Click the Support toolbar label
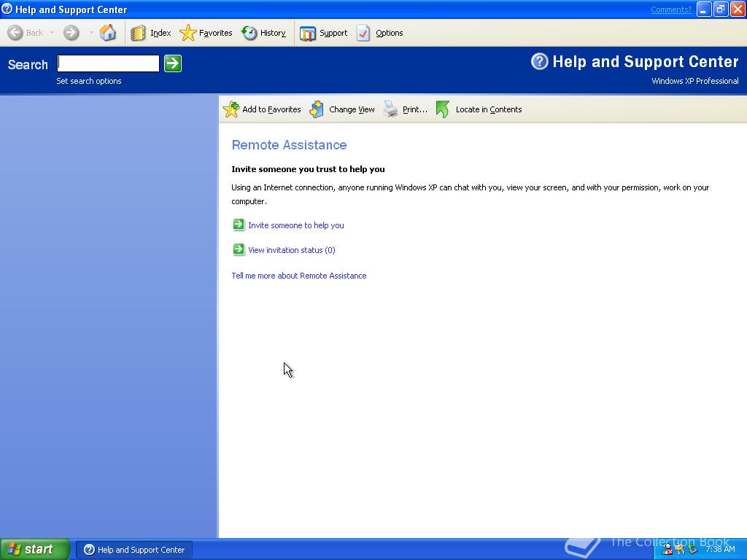The width and height of the screenshot is (747, 560). (333, 33)
